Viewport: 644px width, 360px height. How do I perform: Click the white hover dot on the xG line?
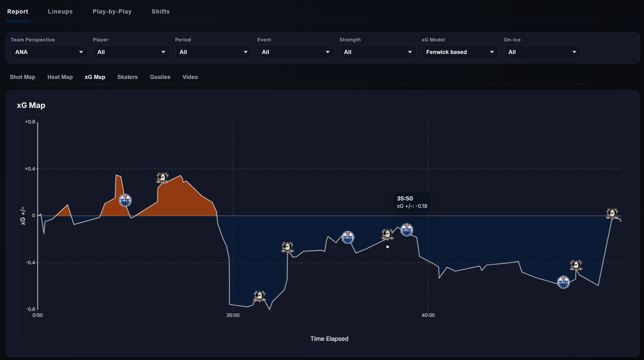[387, 247]
